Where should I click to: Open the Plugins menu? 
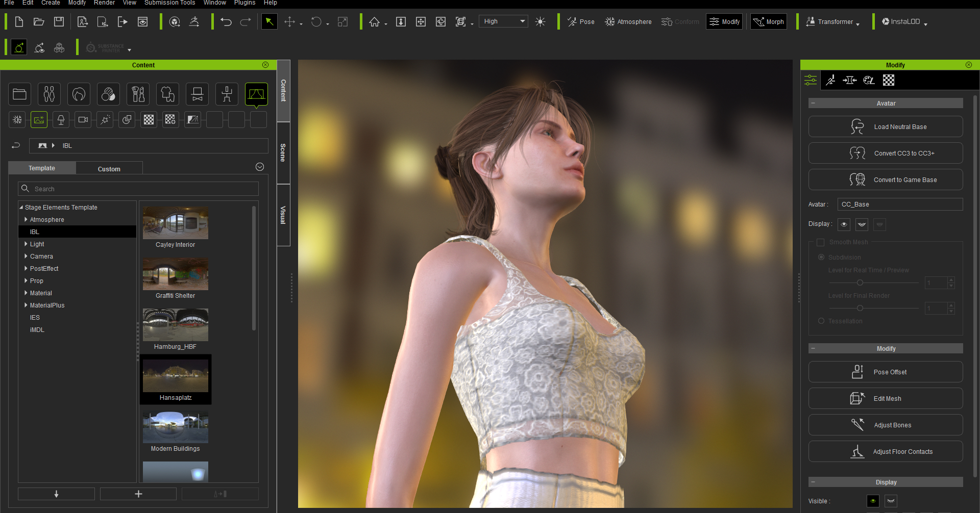click(244, 3)
